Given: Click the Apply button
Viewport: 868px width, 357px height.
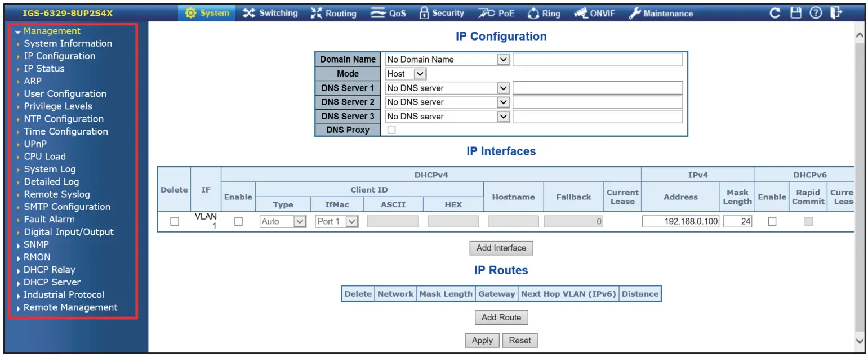Looking at the screenshot, I should (x=482, y=340).
